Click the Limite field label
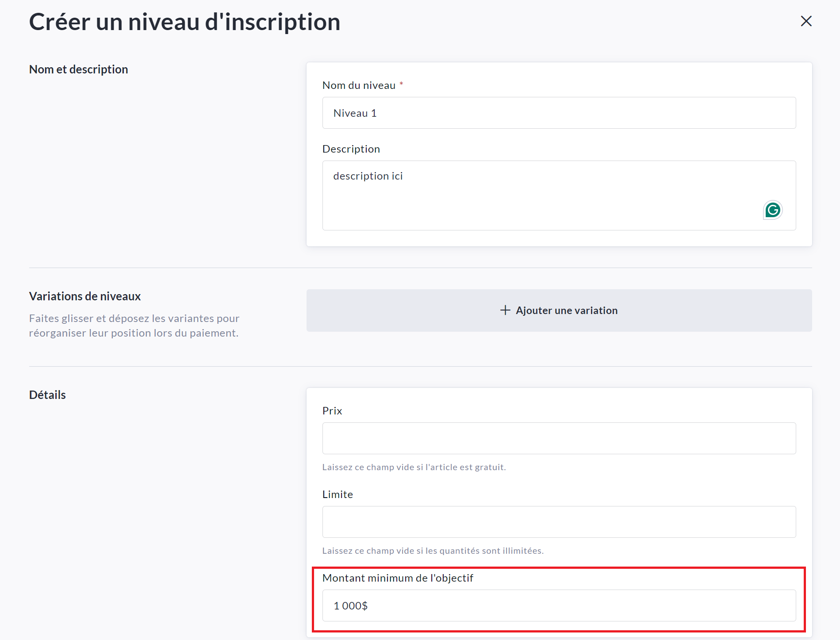This screenshot has height=640, width=840. point(337,494)
